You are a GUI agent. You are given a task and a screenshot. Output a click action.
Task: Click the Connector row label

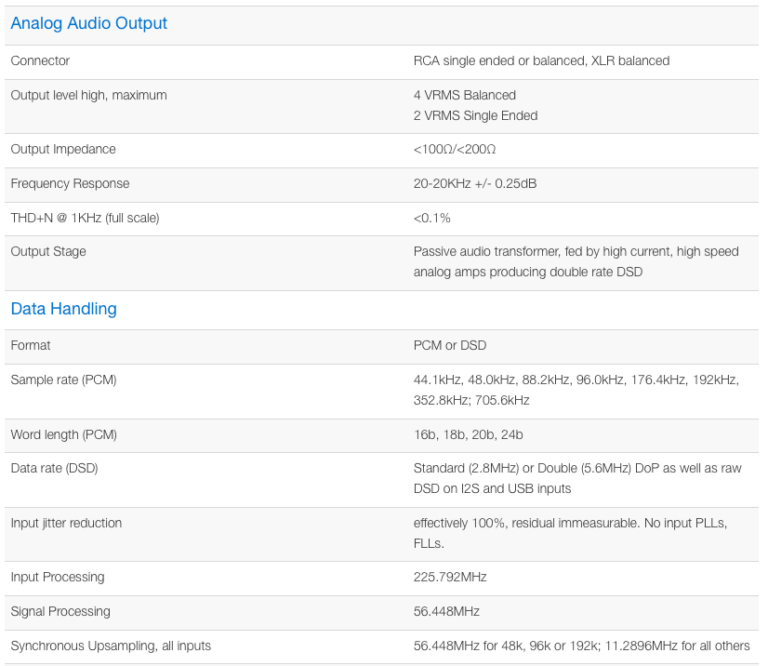(40, 61)
